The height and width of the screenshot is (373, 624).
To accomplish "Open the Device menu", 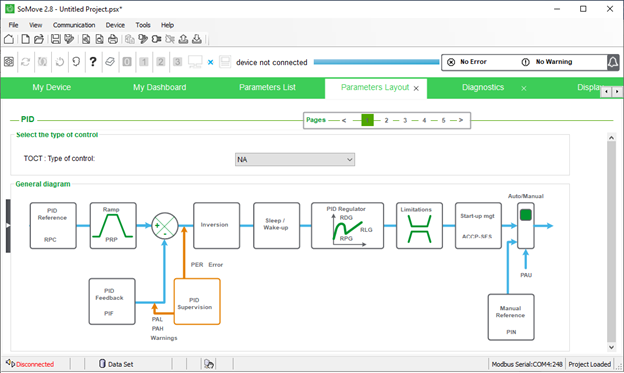I will 115,25.
